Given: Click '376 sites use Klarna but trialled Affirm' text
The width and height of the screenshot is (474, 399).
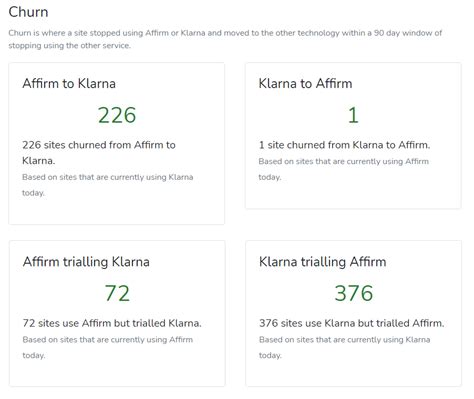Looking at the screenshot, I should coord(352,323).
